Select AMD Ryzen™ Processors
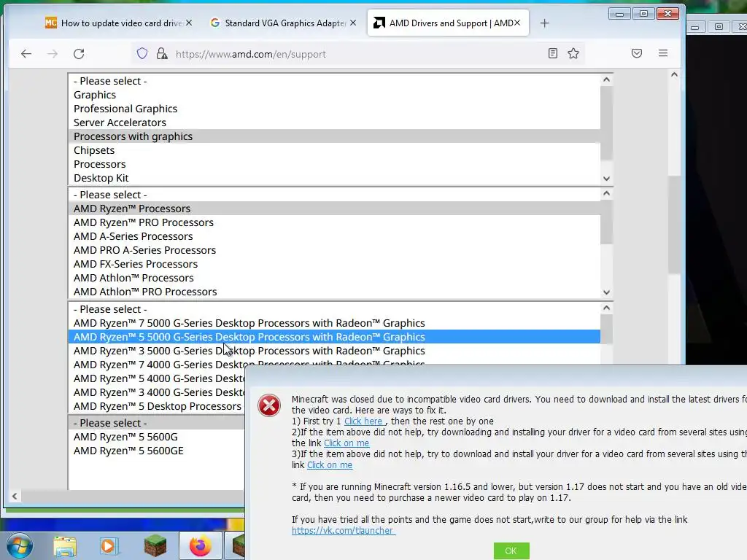Screen dimensions: 747x560 pyautogui.click(x=334, y=209)
